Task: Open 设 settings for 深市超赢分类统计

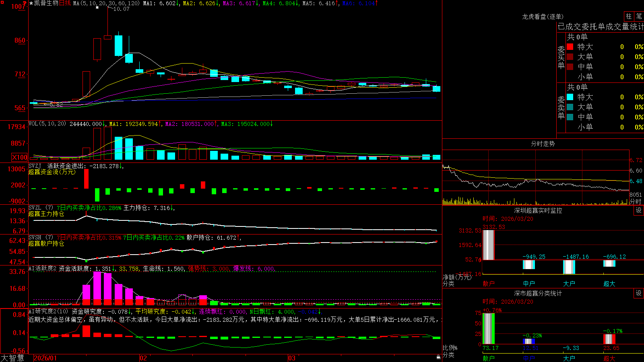Action: [x=639, y=293]
